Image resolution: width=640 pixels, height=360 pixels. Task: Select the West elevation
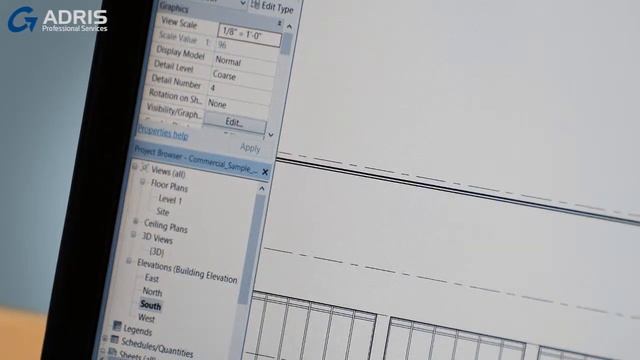click(x=146, y=318)
